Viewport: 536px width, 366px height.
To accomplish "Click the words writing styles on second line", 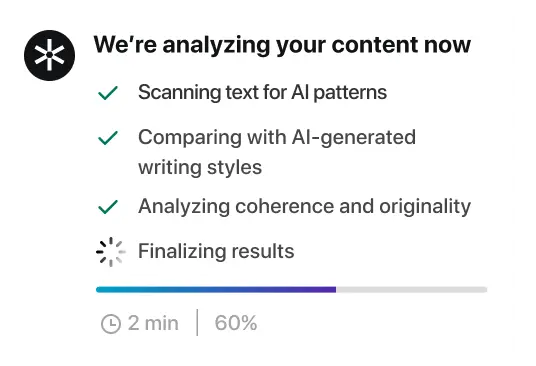I will [200, 167].
